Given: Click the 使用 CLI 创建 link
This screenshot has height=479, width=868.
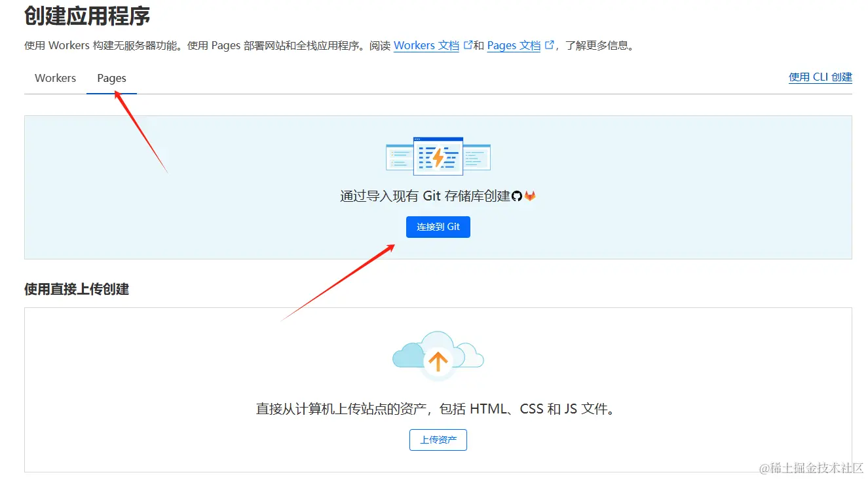Looking at the screenshot, I should [820, 77].
